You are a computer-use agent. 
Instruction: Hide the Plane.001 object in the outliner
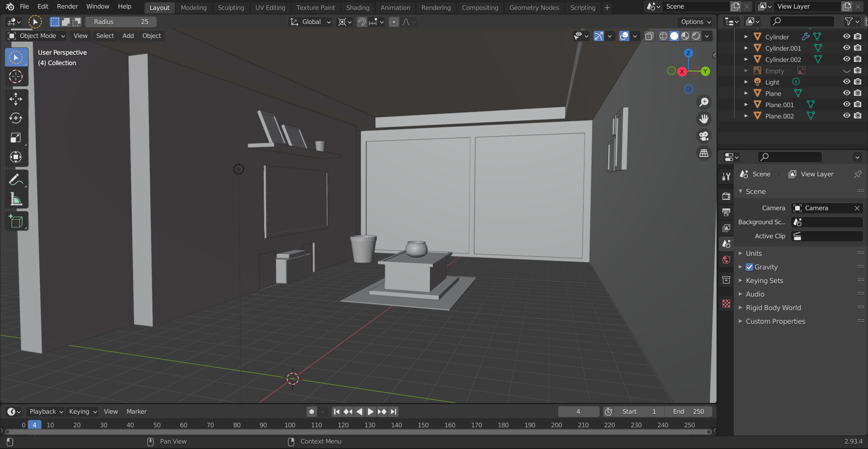847,104
